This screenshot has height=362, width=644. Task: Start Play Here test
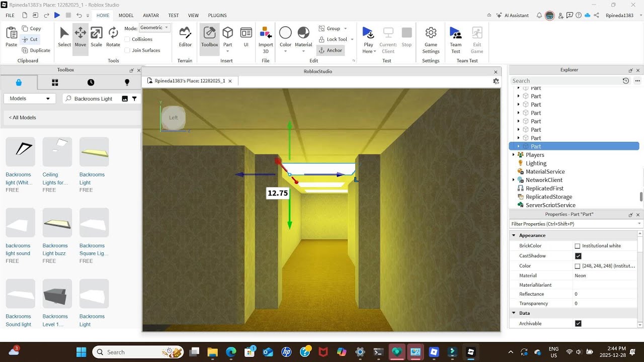(x=369, y=40)
